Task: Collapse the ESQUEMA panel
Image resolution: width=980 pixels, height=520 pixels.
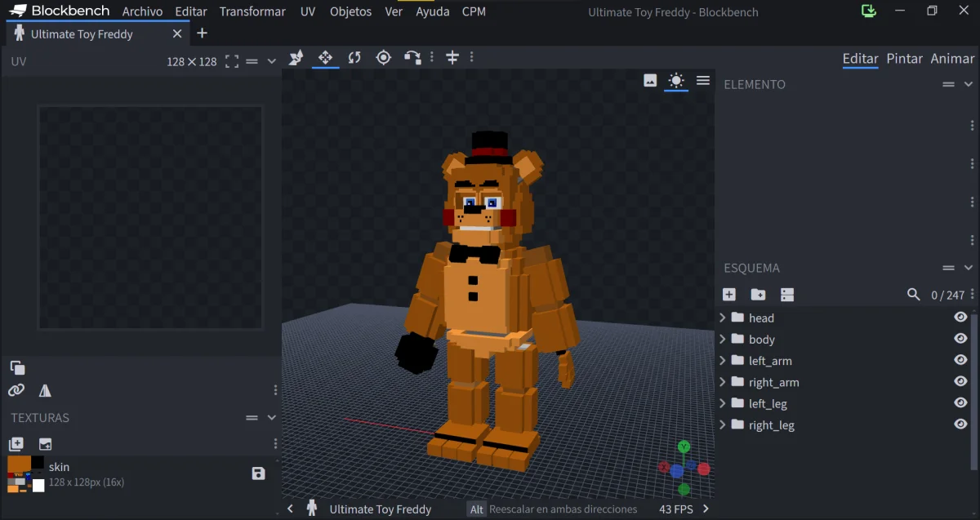Action: pyautogui.click(x=969, y=268)
